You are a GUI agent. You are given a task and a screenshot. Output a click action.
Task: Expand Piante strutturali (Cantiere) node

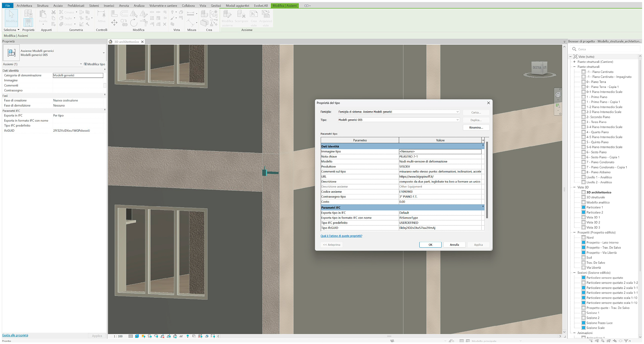click(x=575, y=62)
